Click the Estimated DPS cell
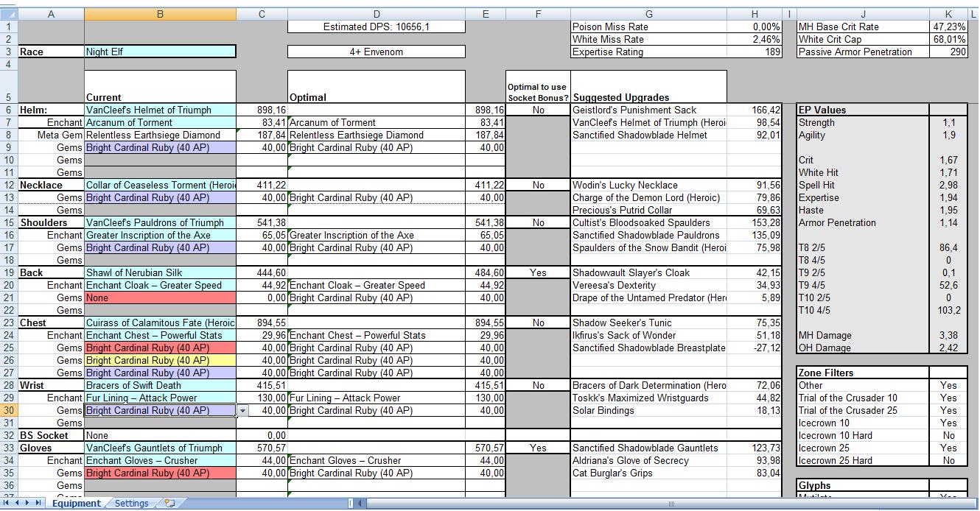Image resolution: width=980 pixels, height=511 pixels. pyautogui.click(x=377, y=27)
